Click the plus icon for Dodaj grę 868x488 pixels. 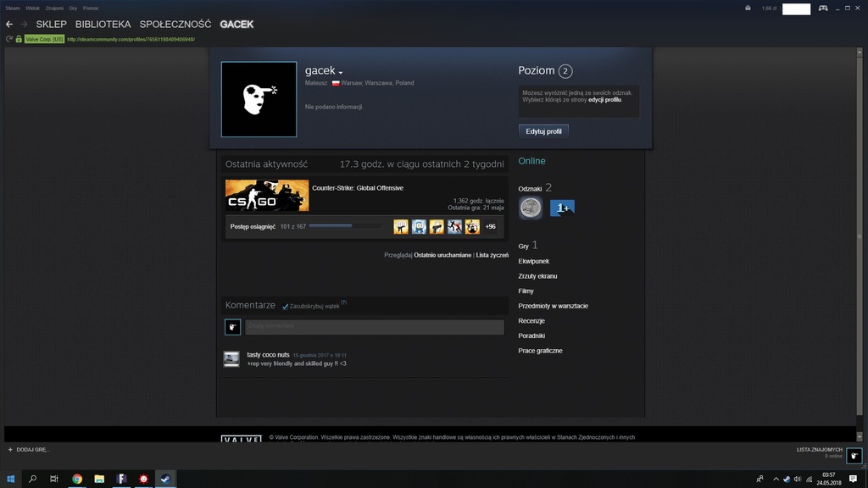(x=10, y=450)
